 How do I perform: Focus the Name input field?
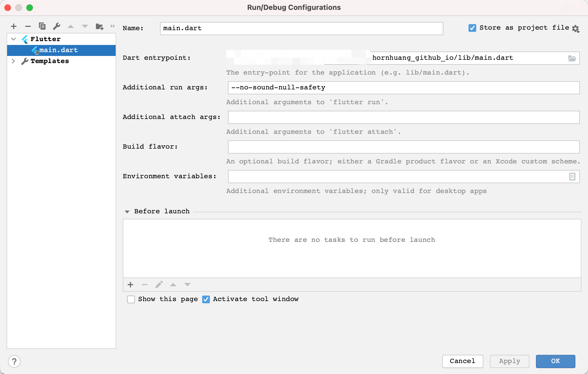301,28
